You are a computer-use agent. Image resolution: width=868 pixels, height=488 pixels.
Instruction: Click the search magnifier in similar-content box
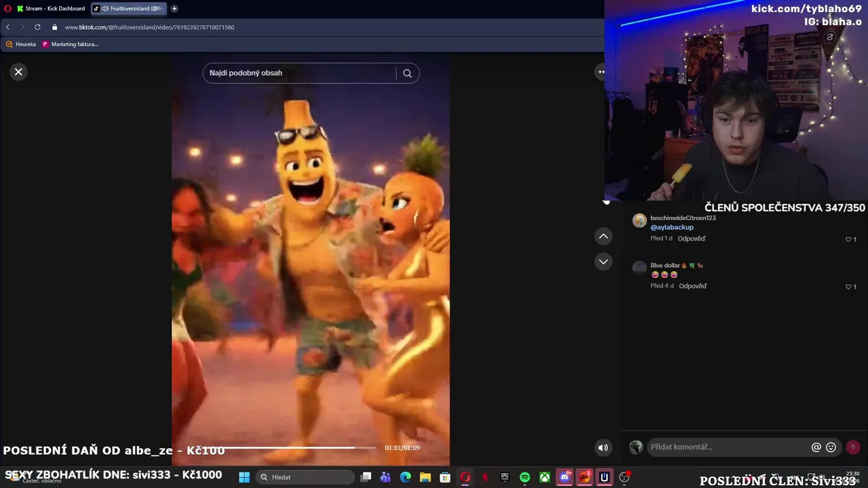(x=407, y=73)
